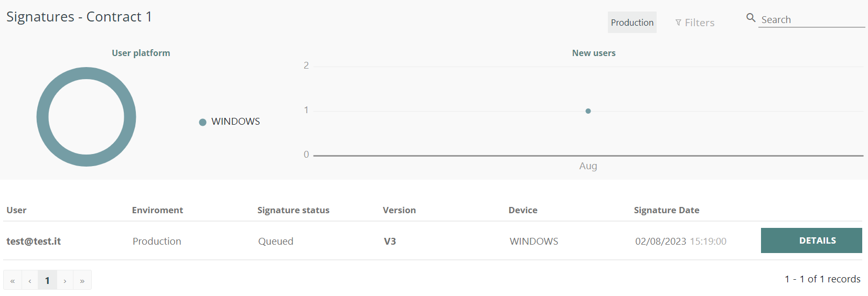Toggle the Production environment filter
The width and height of the screenshot is (868, 296).
coord(631,23)
